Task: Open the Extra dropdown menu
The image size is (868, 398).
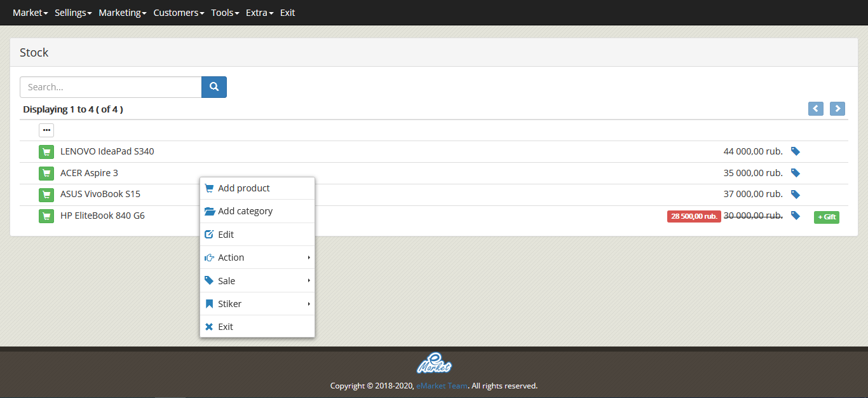Action: [x=260, y=13]
